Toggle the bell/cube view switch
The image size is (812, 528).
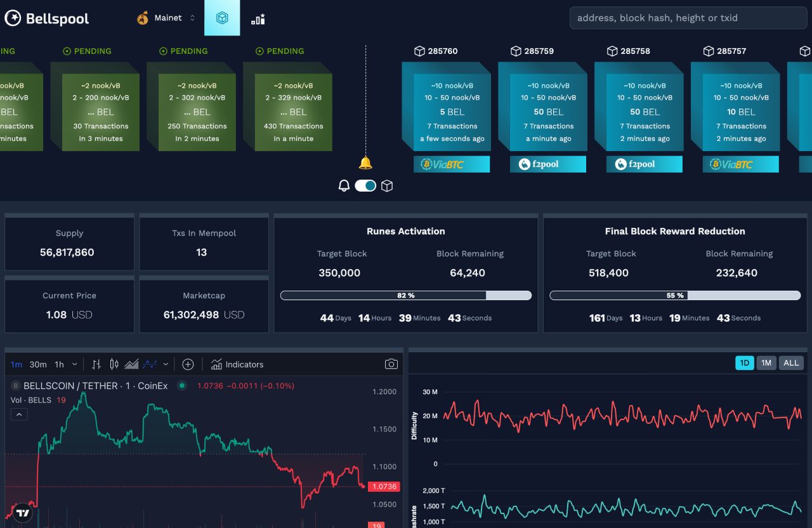[365, 185]
